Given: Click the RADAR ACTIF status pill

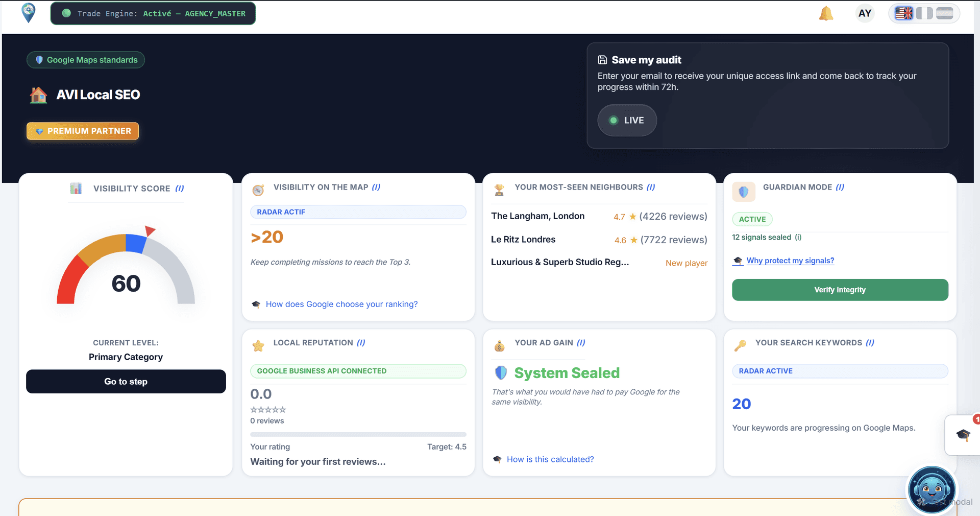Looking at the screenshot, I should 358,212.
